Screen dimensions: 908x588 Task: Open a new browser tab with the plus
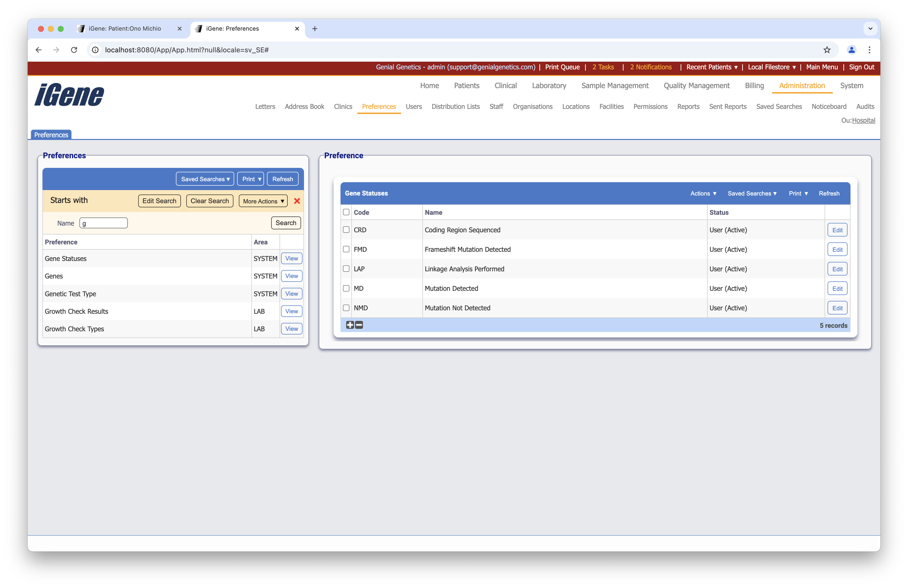point(314,29)
